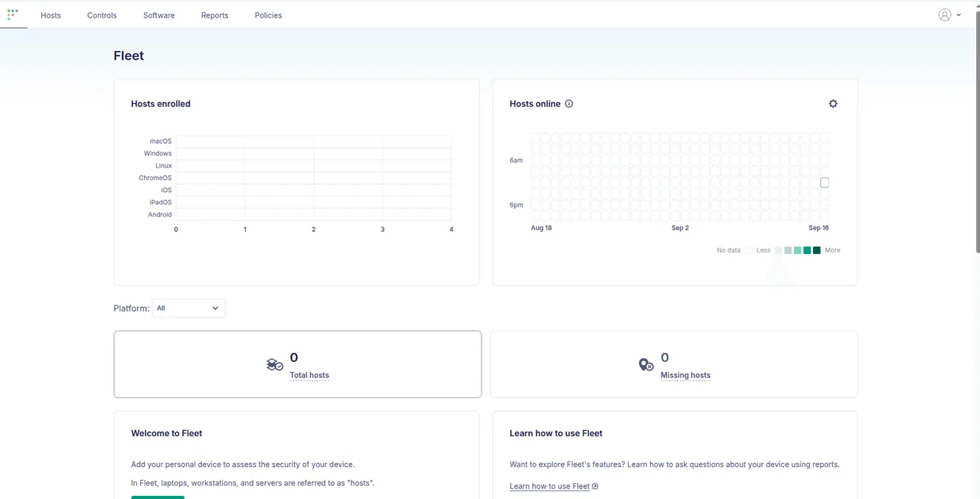Image resolution: width=980 pixels, height=499 pixels.
Task: Open the Policies page
Action: [268, 15]
